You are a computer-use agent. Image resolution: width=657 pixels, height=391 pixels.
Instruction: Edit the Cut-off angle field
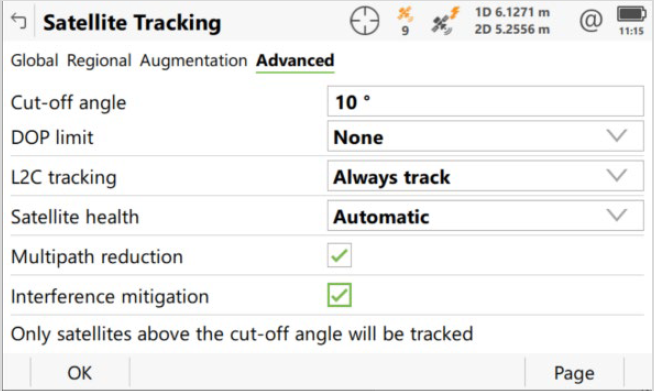(485, 101)
